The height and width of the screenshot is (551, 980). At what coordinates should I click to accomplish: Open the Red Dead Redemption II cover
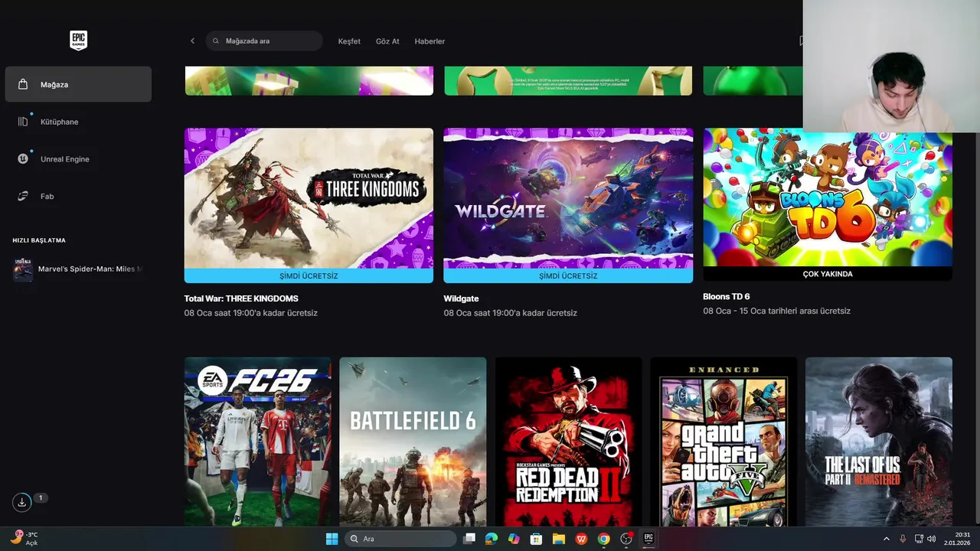(568, 442)
